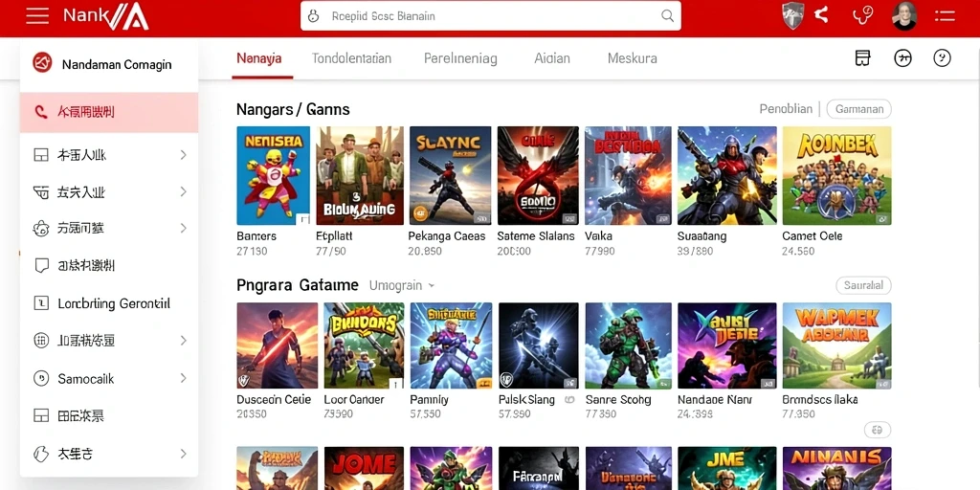Open the Suaatang game thumbnail
The image size is (980, 490).
(727, 176)
